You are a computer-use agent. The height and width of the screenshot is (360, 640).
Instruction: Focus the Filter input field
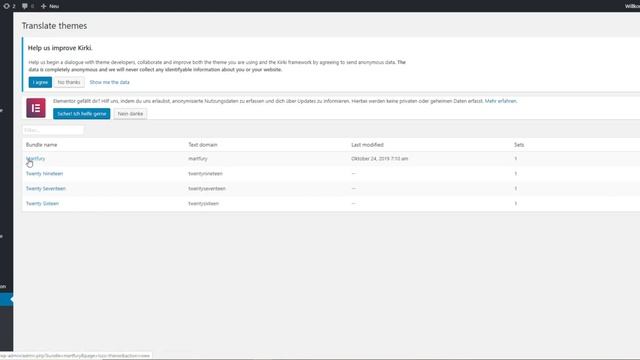pyautogui.click(x=53, y=130)
